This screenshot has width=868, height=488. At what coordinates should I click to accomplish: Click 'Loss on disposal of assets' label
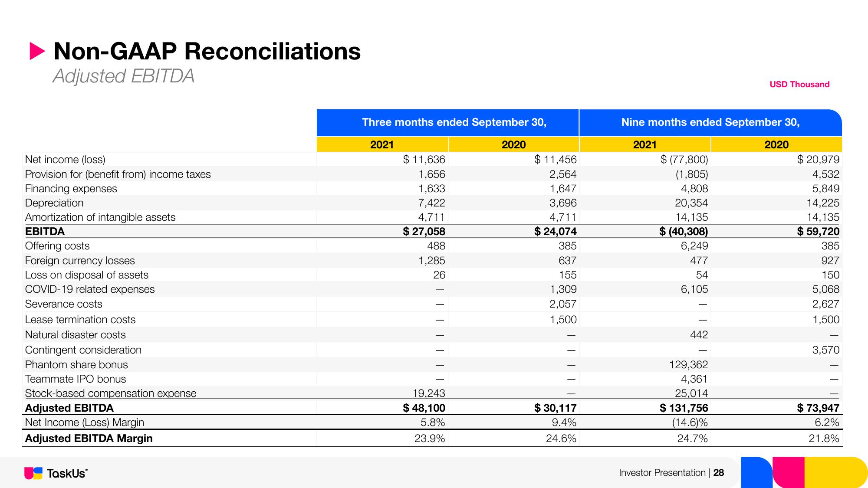point(86,275)
